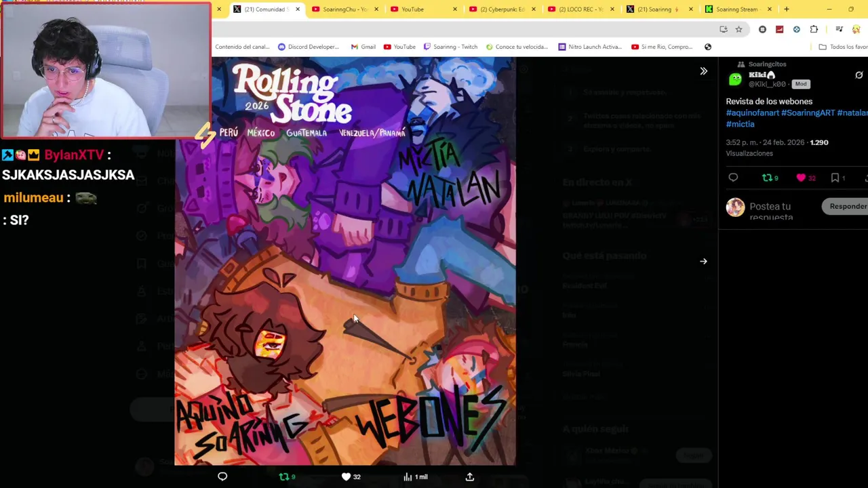Open Grok icon on Kiki's post
This screenshot has width=868, height=488.
click(x=859, y=75)
